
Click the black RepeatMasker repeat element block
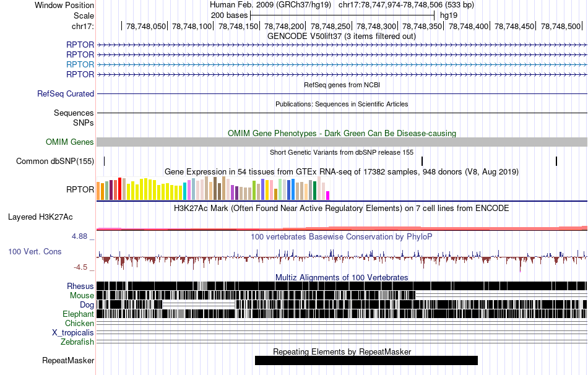click(x=366, y=360)
